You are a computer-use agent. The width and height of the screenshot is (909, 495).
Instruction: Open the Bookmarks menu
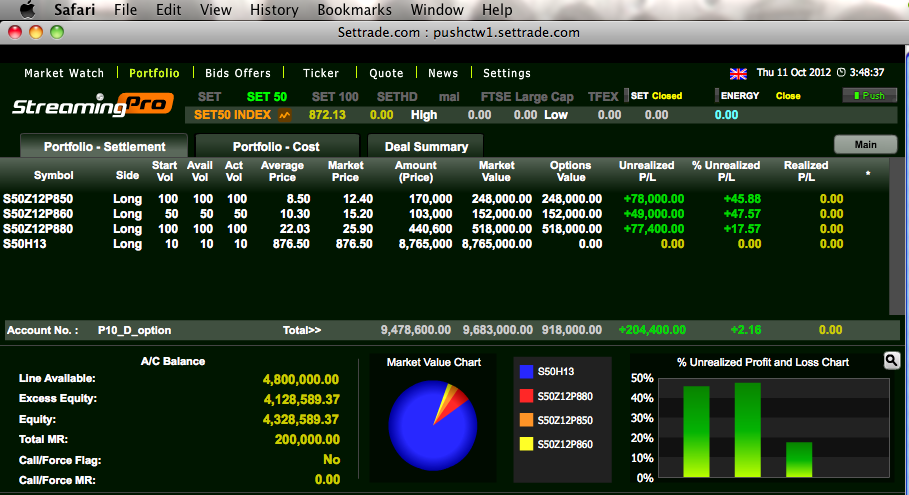pyautogui.click(x=354, y=10)
